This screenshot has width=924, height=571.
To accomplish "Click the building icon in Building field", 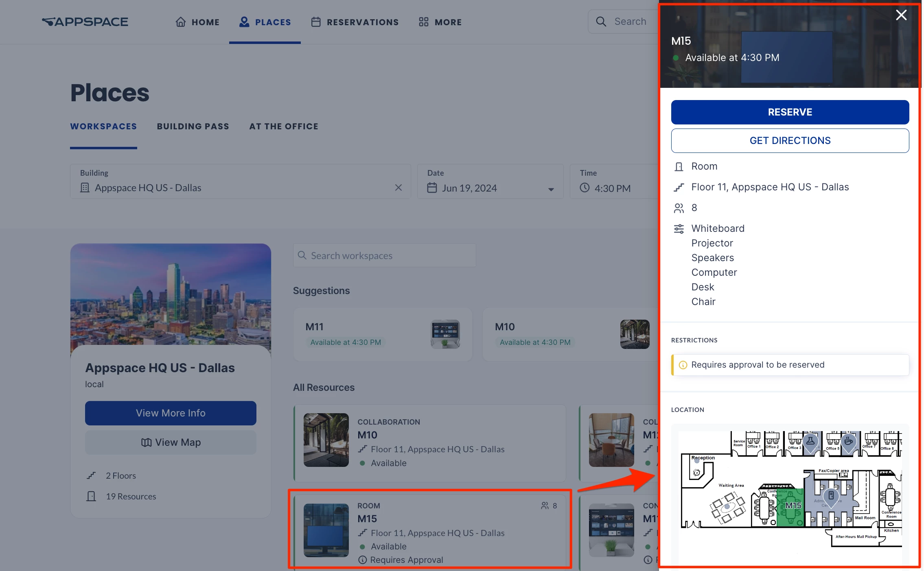I will tap(85, 187).
